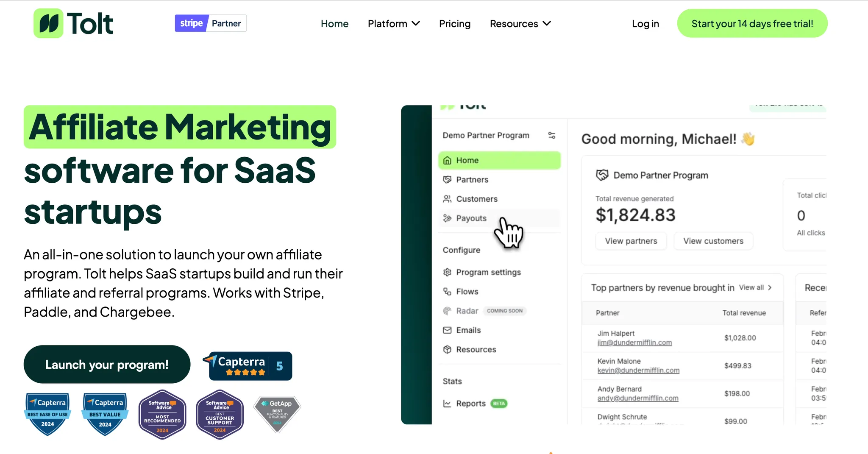Click the Capterra Best Ease of Use badge
Viewport: 868px width, 454px height.
tap(47, 414)
